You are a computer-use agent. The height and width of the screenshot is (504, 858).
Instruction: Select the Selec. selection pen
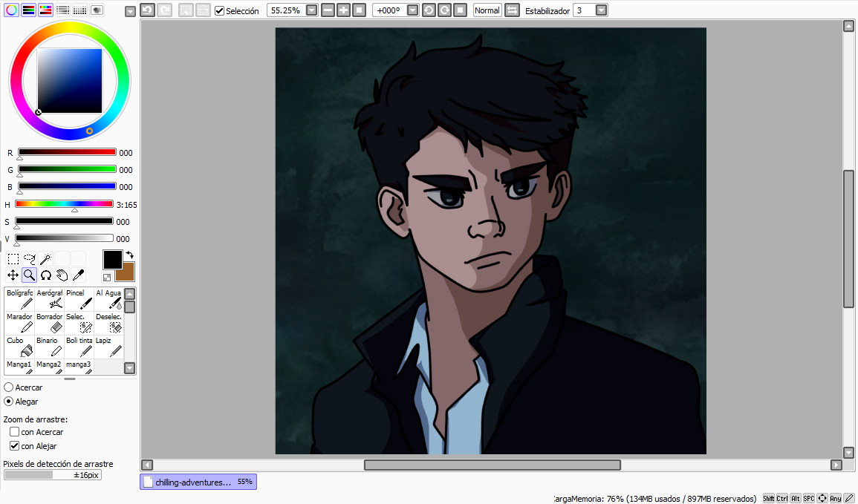click(79, 323)
